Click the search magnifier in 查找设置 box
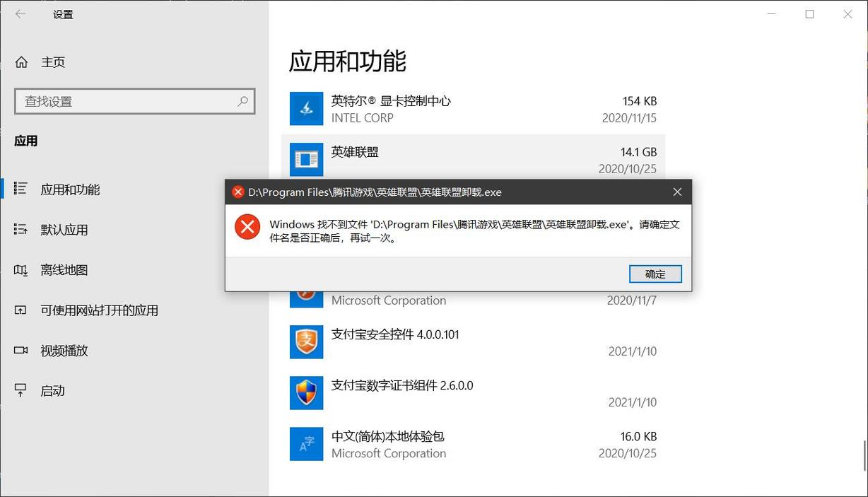This screenshot has height=497, width=868. (244, 101)
